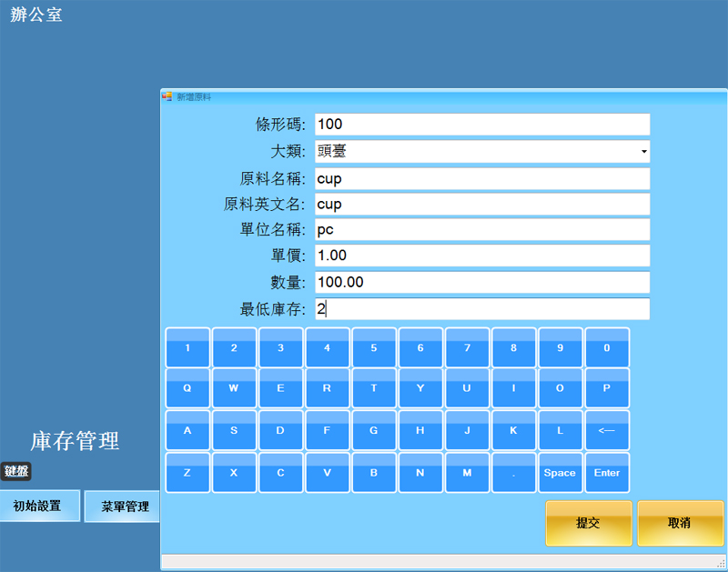Open the 菜單管理 section

[x=123, y=507]
